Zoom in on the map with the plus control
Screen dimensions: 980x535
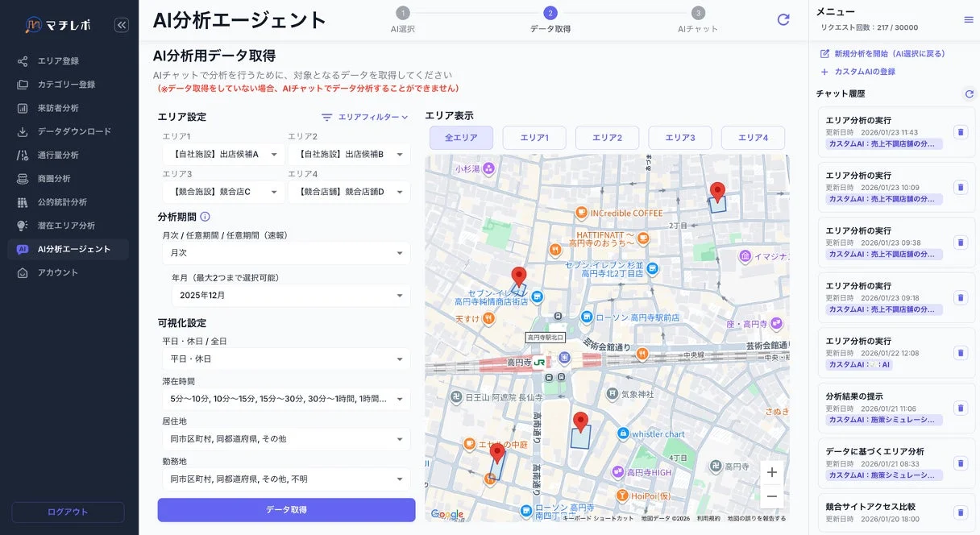771,471
